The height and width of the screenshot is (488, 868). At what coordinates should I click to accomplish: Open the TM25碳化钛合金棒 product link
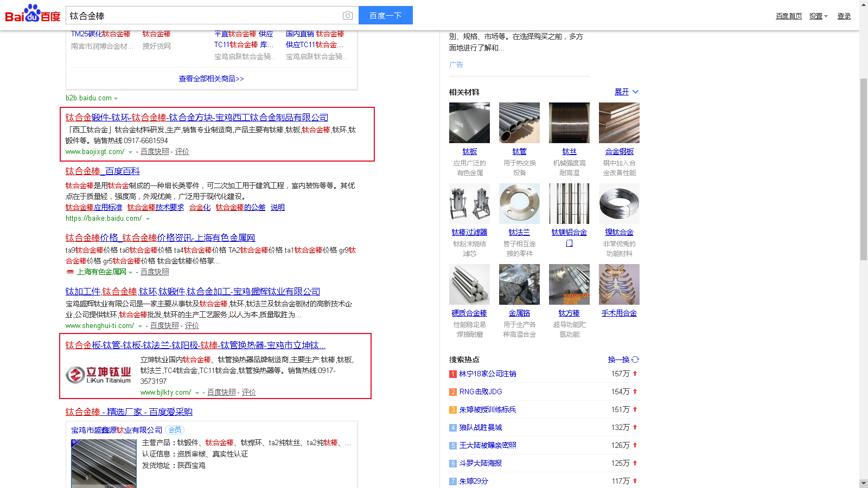101,34
